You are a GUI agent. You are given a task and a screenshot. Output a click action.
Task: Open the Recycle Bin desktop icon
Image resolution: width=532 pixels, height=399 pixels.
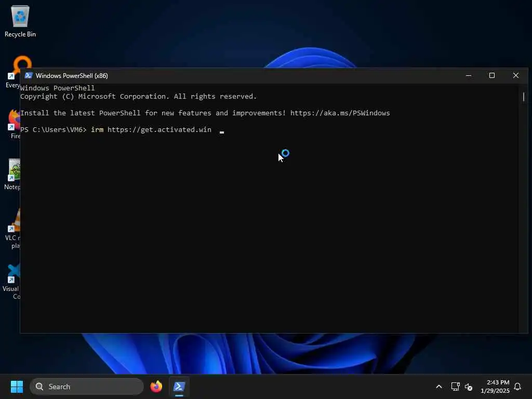(20, 21)
